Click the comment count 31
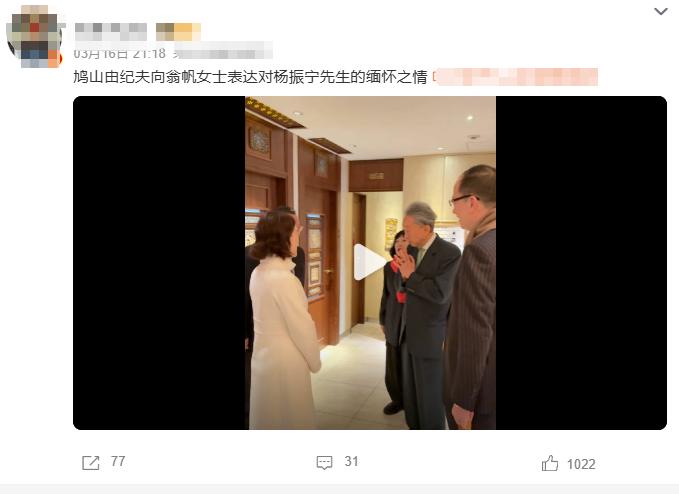The height and width of the screenshot is (494, 679). pyautogui.click(x=351, y=462)
